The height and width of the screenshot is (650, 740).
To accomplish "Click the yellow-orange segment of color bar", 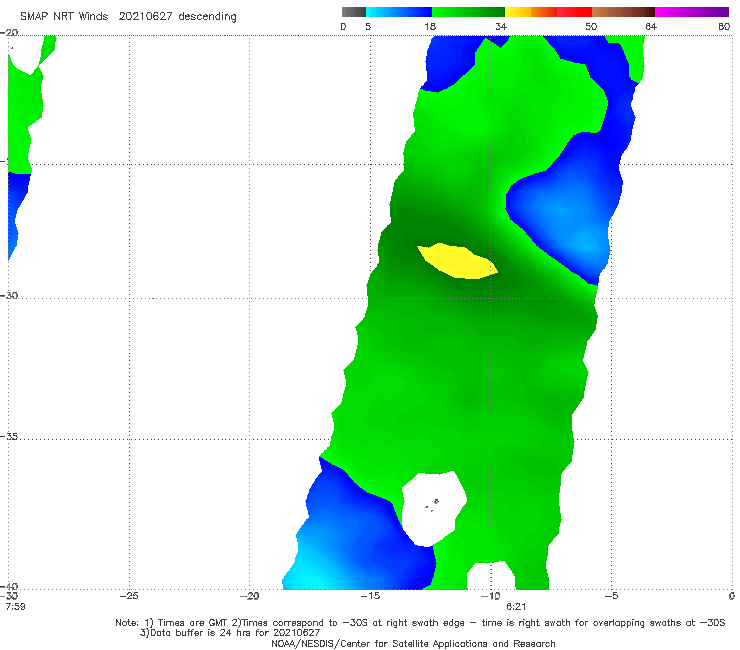I will [x=531, y=12].
